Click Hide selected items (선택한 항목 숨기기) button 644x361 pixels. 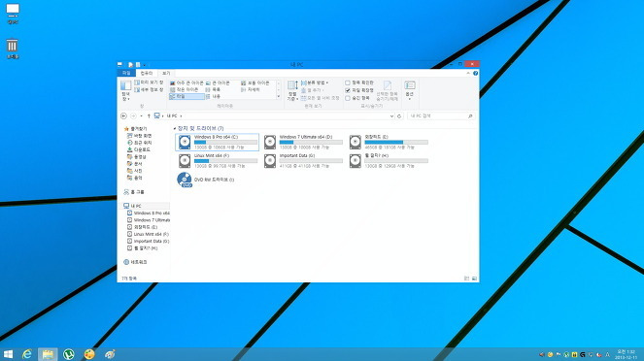[x=388, y=90]
